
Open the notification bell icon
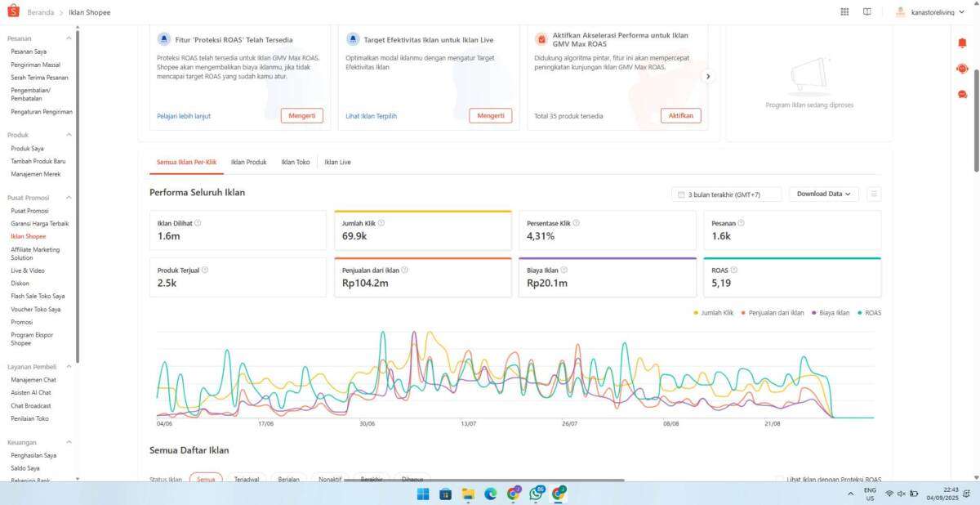962,43
